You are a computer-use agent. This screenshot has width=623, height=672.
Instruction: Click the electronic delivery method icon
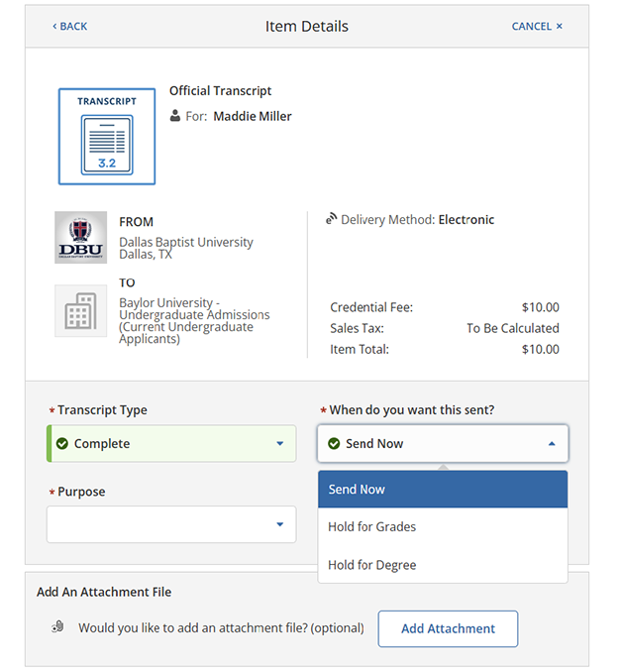[331, 220]
